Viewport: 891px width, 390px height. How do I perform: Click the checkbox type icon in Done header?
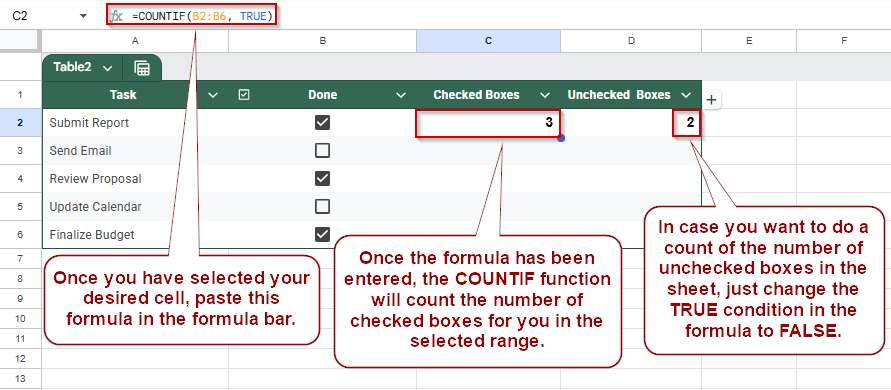(x=244, y=95)
